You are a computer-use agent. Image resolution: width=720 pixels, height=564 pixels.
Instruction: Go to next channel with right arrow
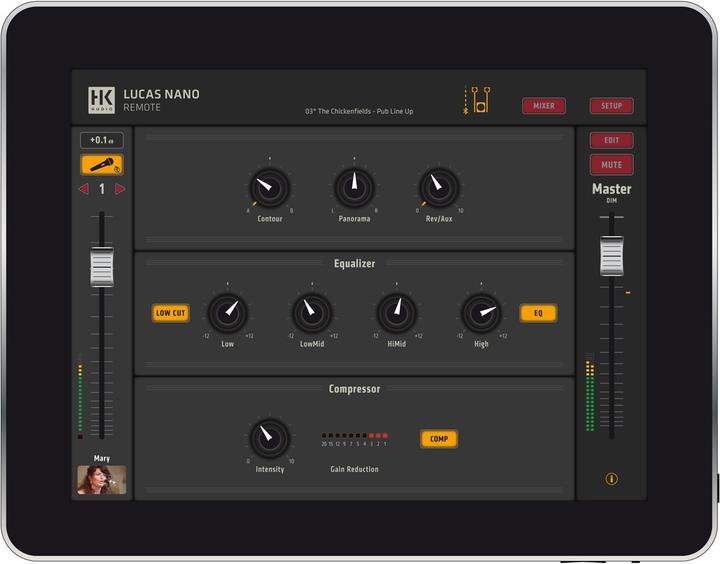tap(120, 189)
